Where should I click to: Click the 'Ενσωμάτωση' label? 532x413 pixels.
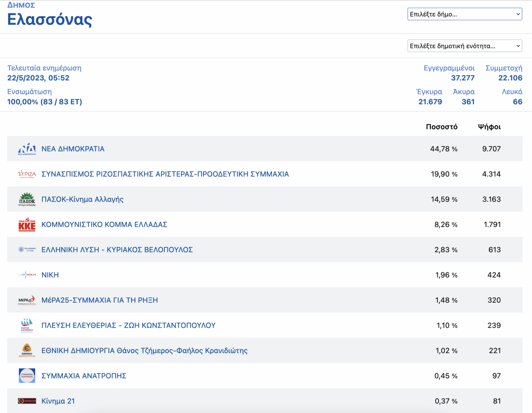(29, 92)
